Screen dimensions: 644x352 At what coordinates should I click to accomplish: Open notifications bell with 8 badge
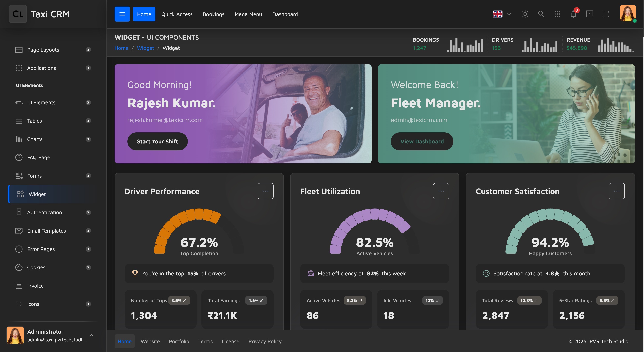[574, 14]
